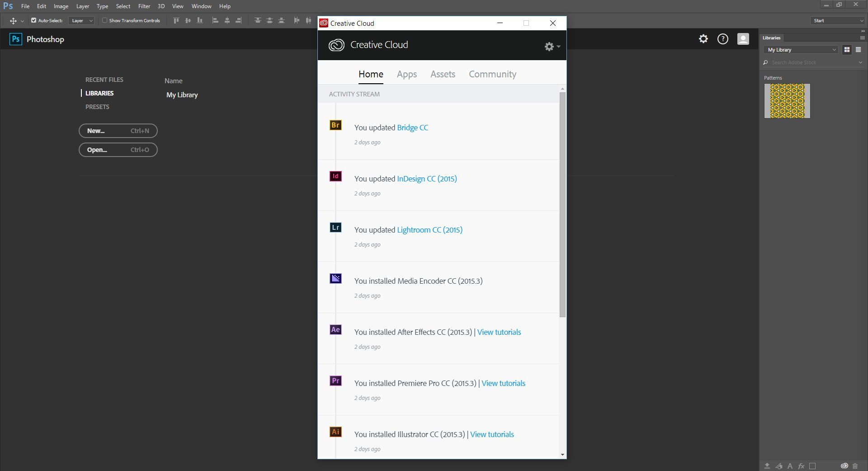
Task: Open the Bridge CC activity icon
Action: point(335,125)
